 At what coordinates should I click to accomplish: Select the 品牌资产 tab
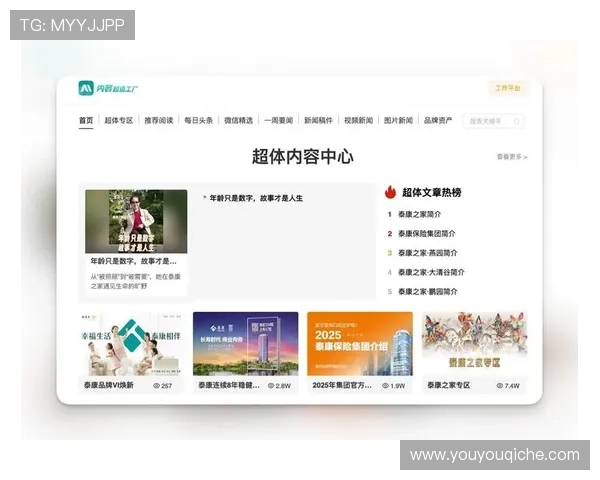(x=438, y=121)
